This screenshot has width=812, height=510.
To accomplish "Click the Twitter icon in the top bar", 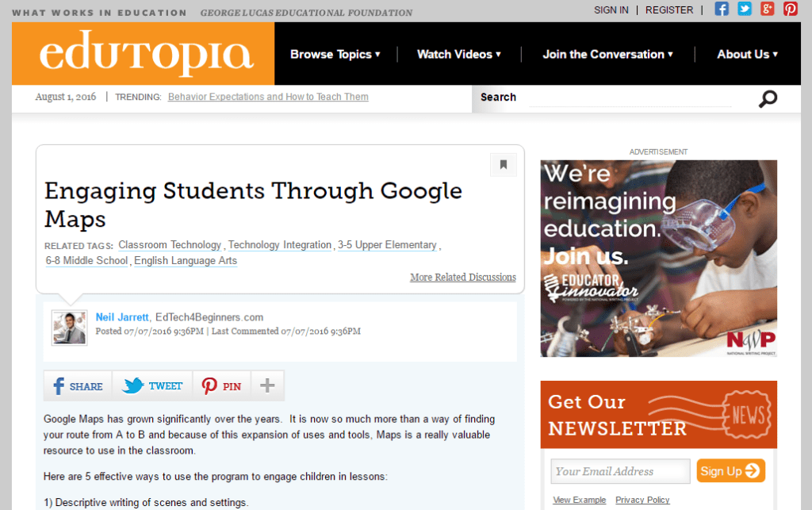I will [x=744, y=9].
